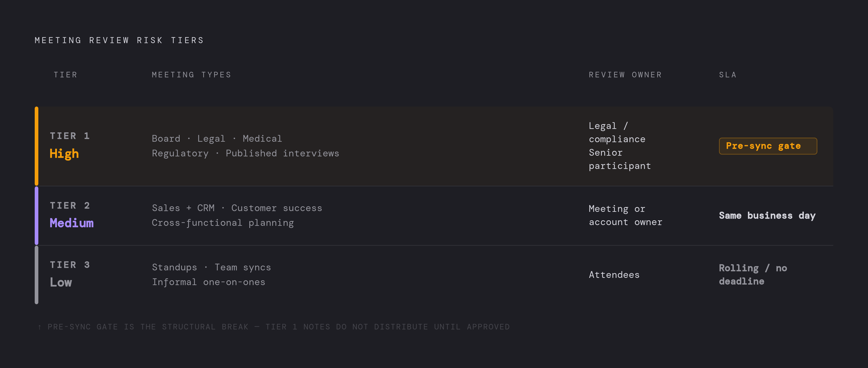Click 'Informal one-on-ones' line
Screen dimensions: 868x368
208,282
